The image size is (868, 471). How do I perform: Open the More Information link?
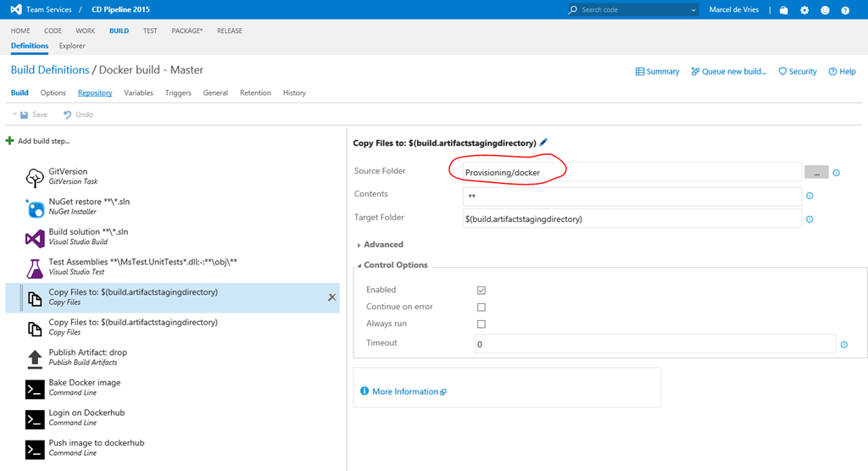[404, 391]
